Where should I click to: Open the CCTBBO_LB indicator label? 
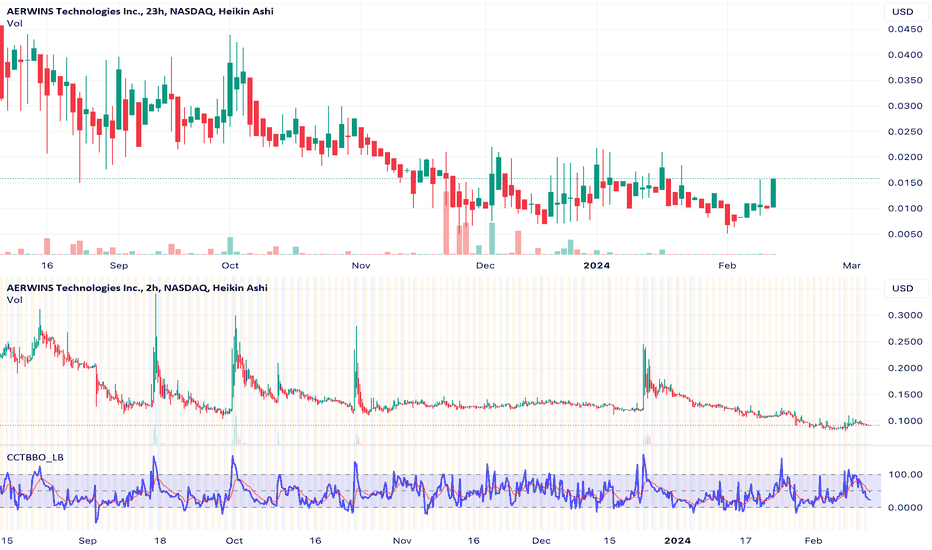coord(35,457)
